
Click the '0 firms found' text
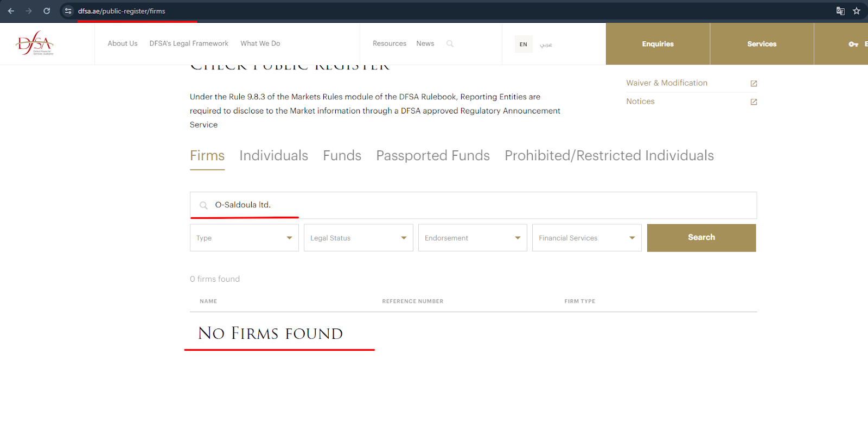pyautogui.click(x=215, y=279)
